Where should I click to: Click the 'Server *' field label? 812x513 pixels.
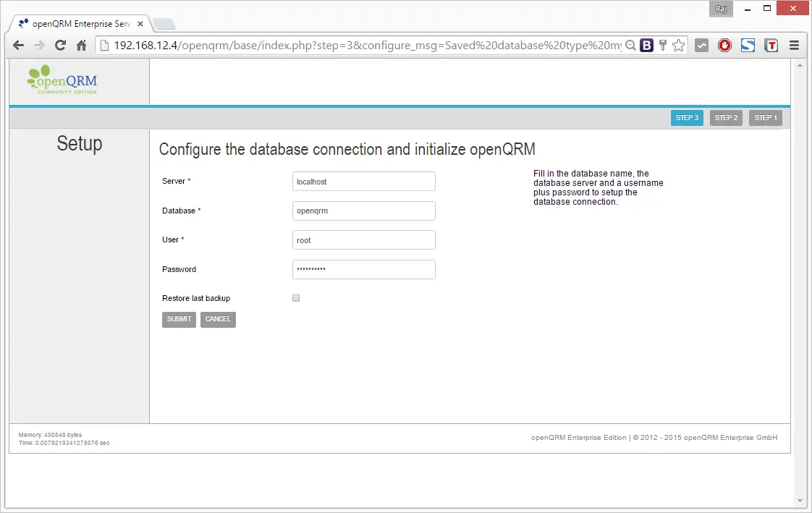176,181
